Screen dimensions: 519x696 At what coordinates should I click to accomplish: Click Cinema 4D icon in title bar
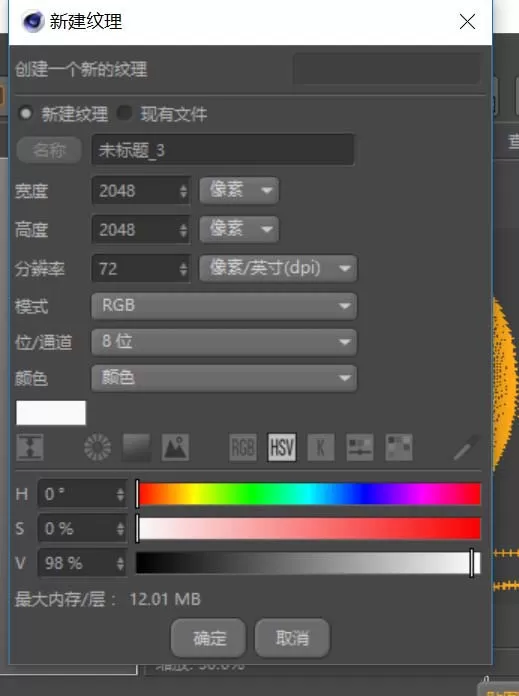pyautogui.click(x=32, y=21)
